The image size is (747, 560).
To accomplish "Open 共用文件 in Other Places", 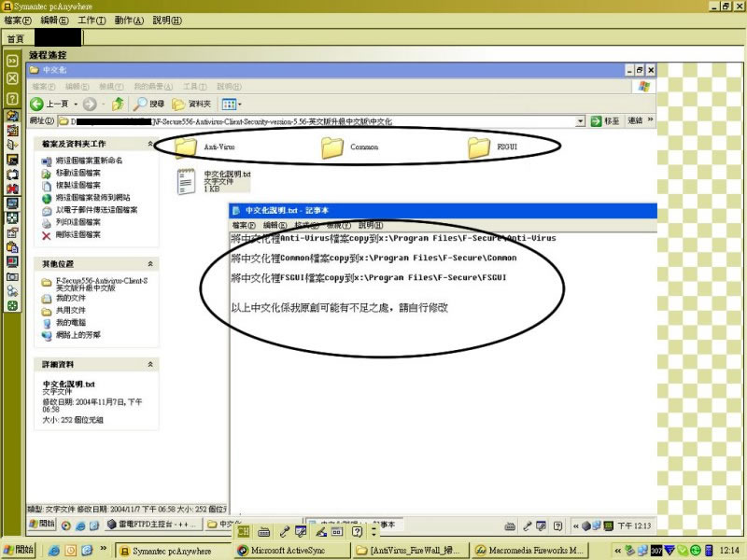I will 71,311.
